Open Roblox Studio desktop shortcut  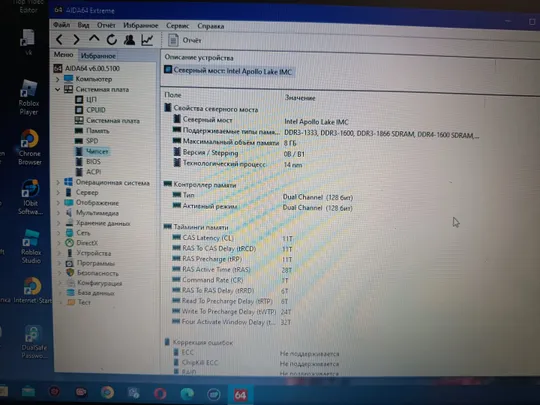click(31, 246)
